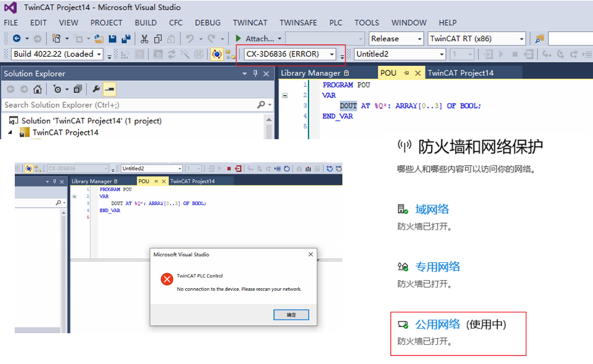Click the Public network icon beside 公用网络
Screen dimensions: 593x364
(x=403, y=324)
